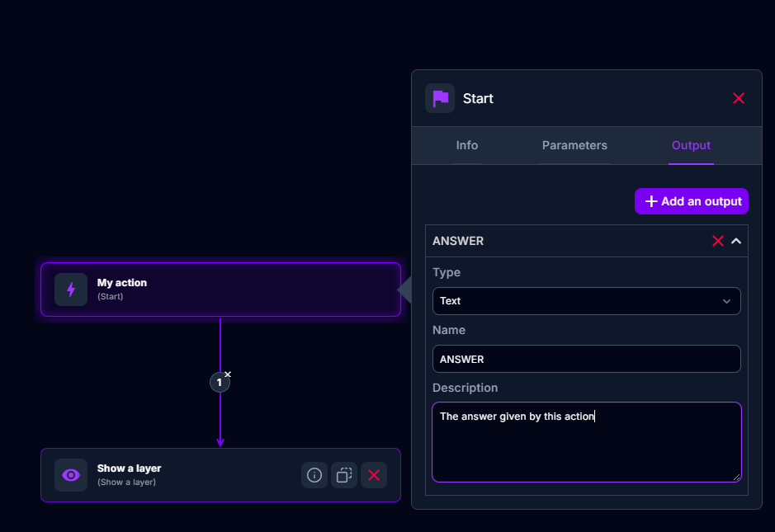Click the purple flag icon beside Start
Screen dimensions: 775x532
440,98
